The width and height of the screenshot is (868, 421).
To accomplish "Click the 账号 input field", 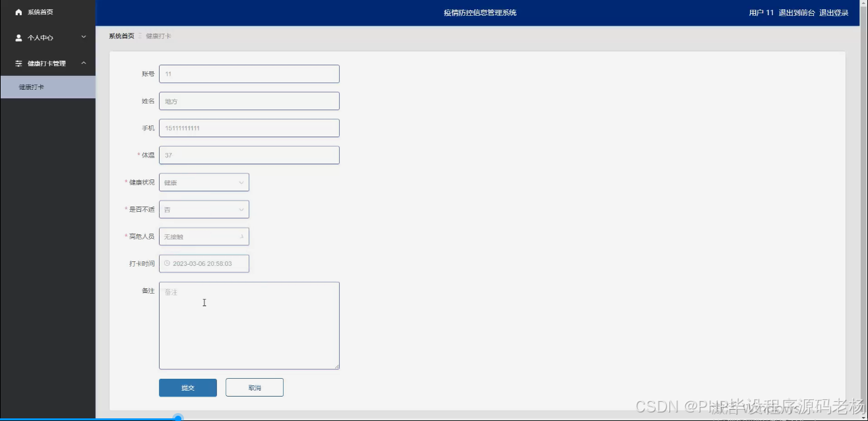I will [249, 74].
